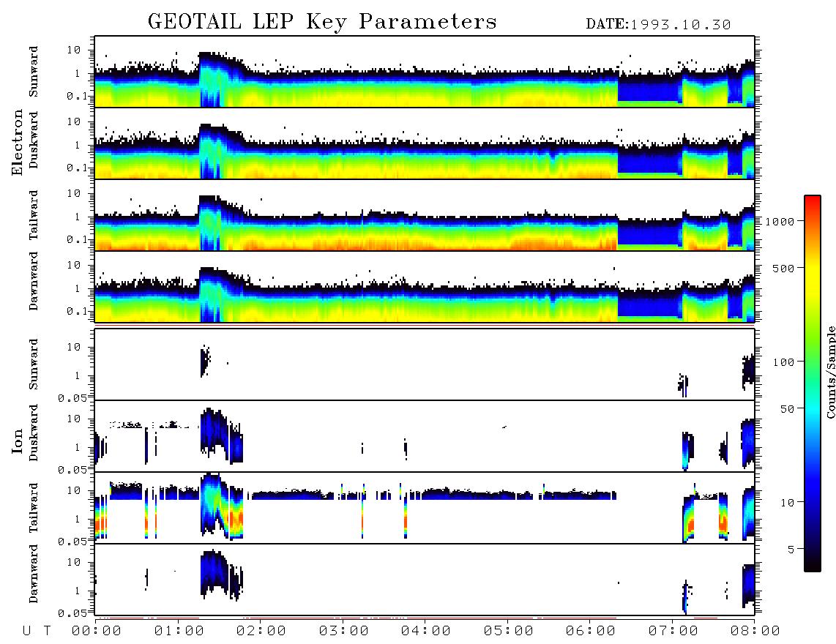Click the '100' color bar tick label
Screen dimensions: 836x644
pos(784,362)
